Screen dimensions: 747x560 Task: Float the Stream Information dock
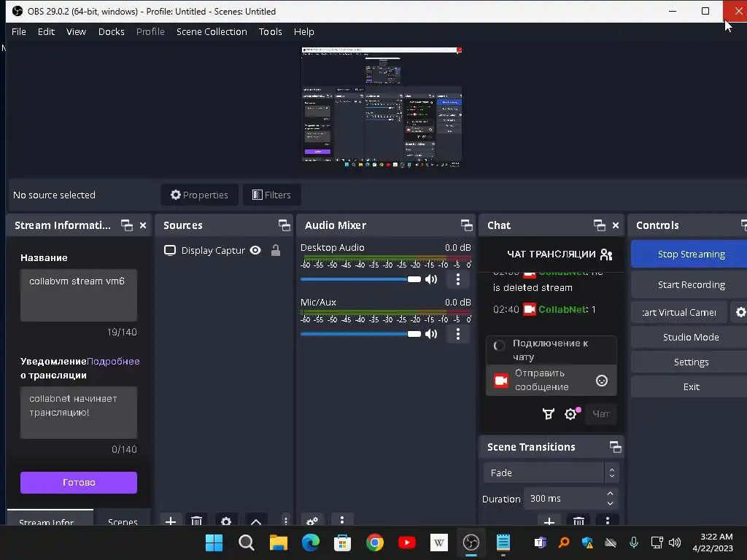(127, 225)
